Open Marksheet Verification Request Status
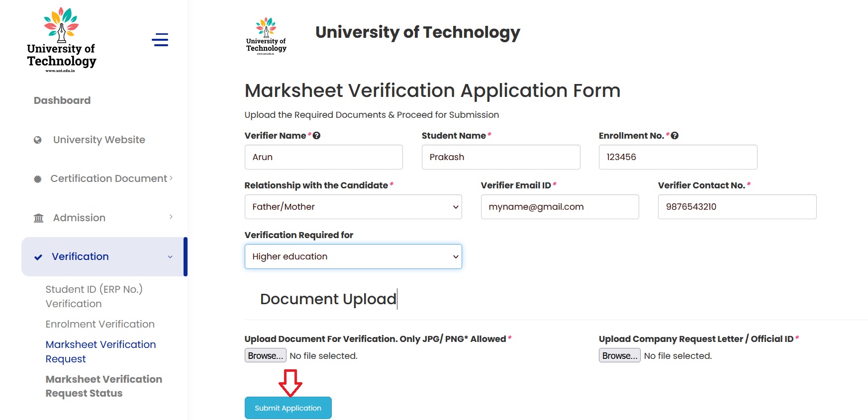868x420 pixels. 103,386
